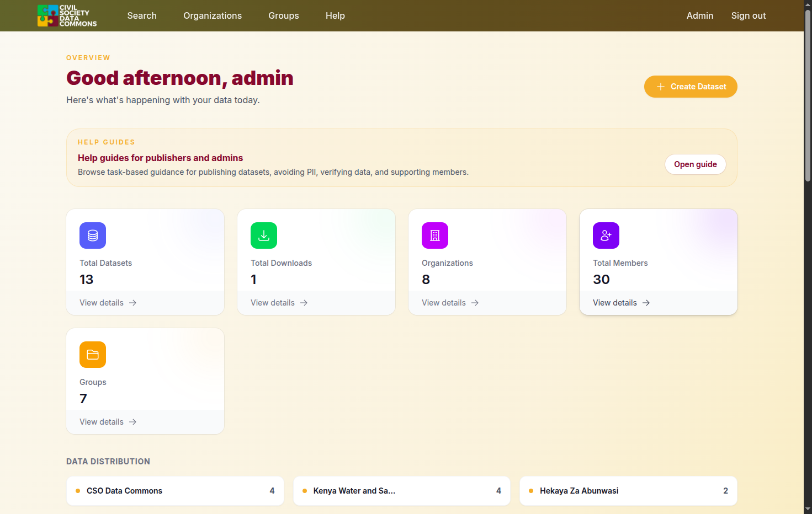Click the arrow next to Total Datasets View details
Viewport: 812px width, 514px height.
point(132,303)
